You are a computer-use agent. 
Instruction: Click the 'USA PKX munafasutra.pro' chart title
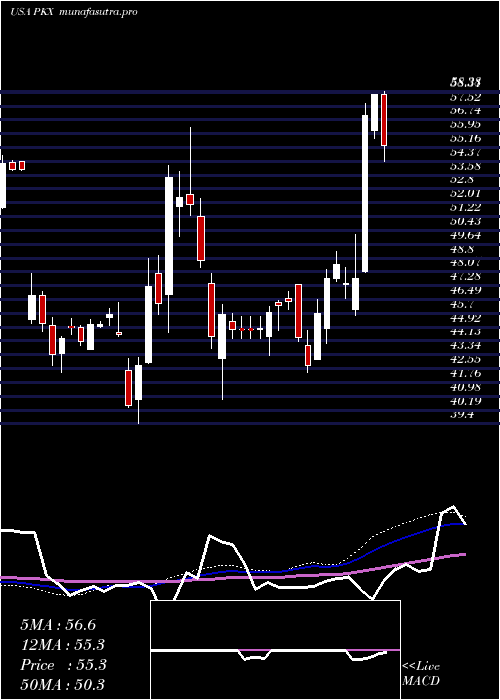pyautogui.click(x=73, y=12)
